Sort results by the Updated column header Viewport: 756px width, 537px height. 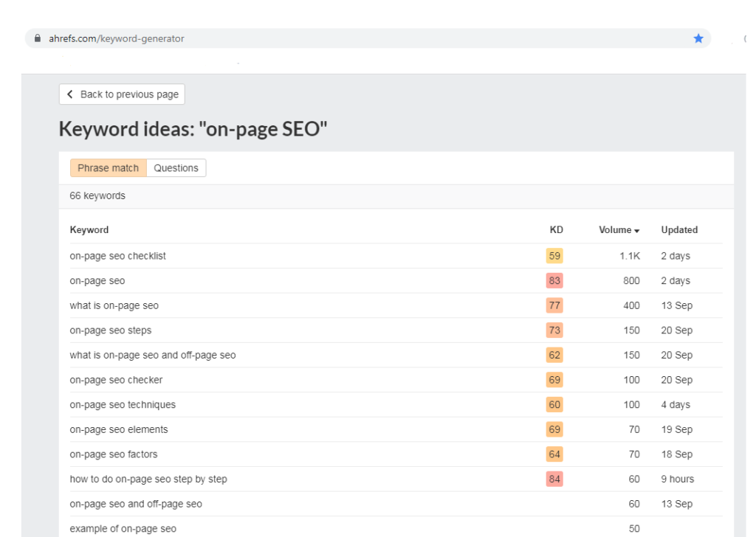click(678, 229)
